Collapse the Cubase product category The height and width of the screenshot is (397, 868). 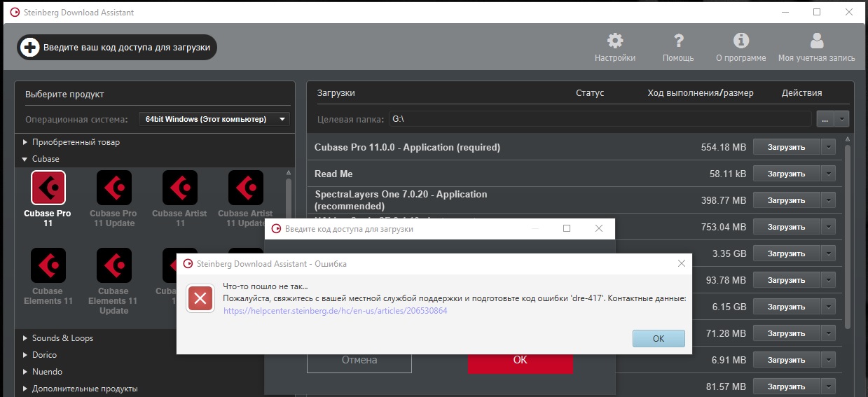26,159
